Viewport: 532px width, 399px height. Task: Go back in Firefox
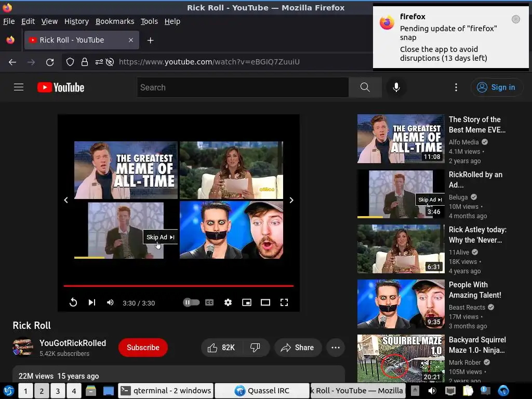(12, 62)
